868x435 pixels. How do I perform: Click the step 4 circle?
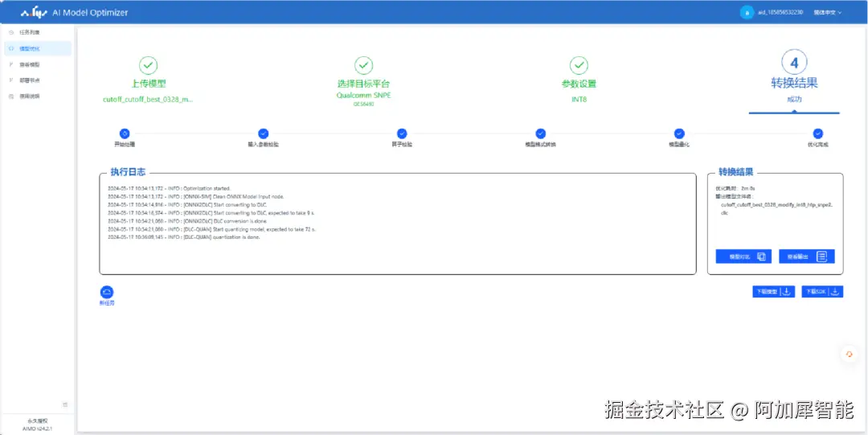[x=794, y=64]
